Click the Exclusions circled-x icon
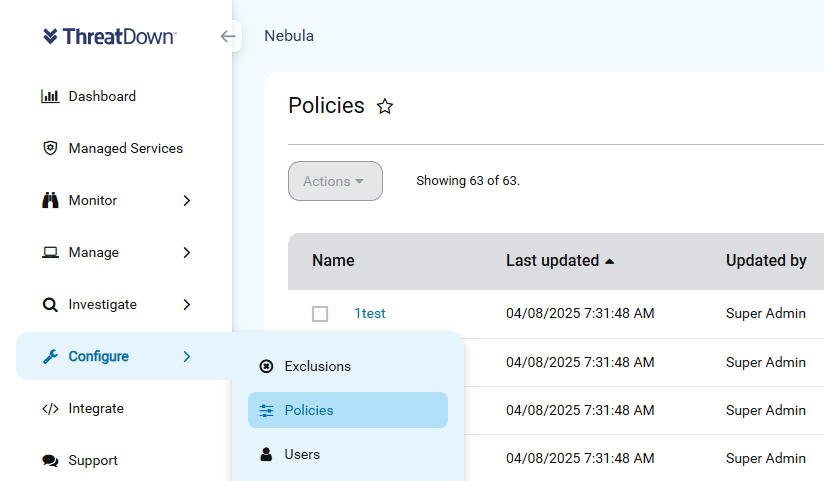This screenshot has height=481, width=824. (x=266, y=366)
